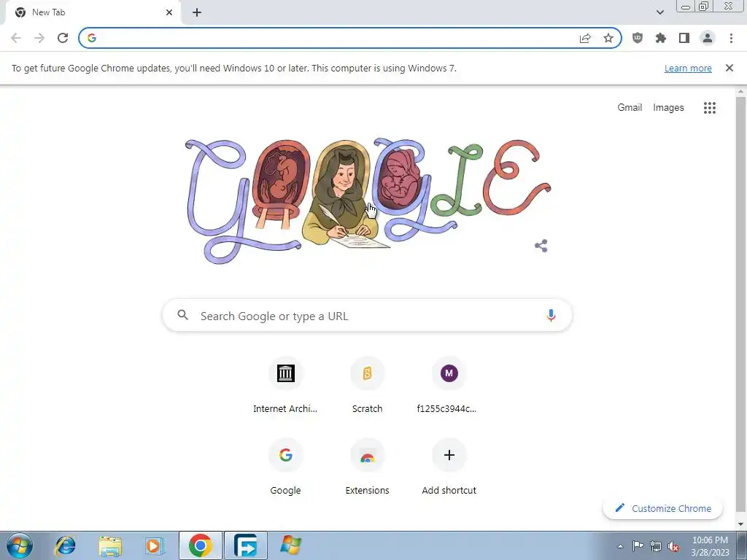Image resolution: width=747 pixels, height=560 pixels.
Task: Open the Windows Start menu
Action: tap(20, 545)
